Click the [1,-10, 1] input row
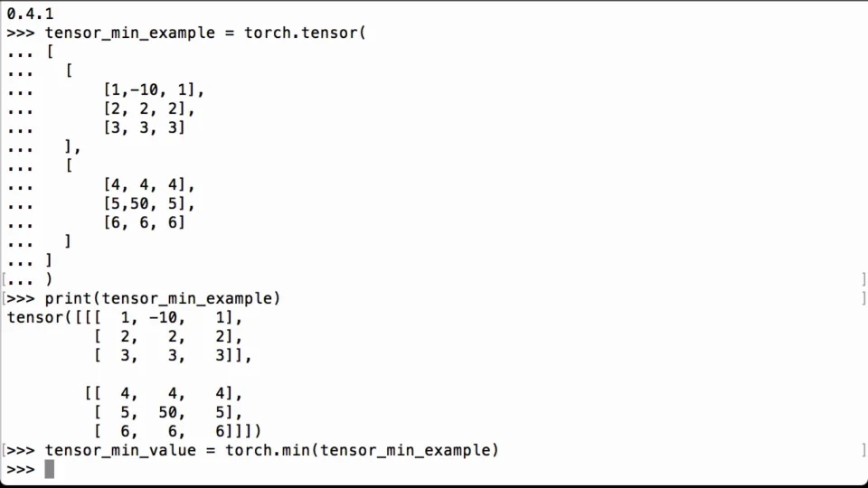Screen dimensions: 868x488 154,89
